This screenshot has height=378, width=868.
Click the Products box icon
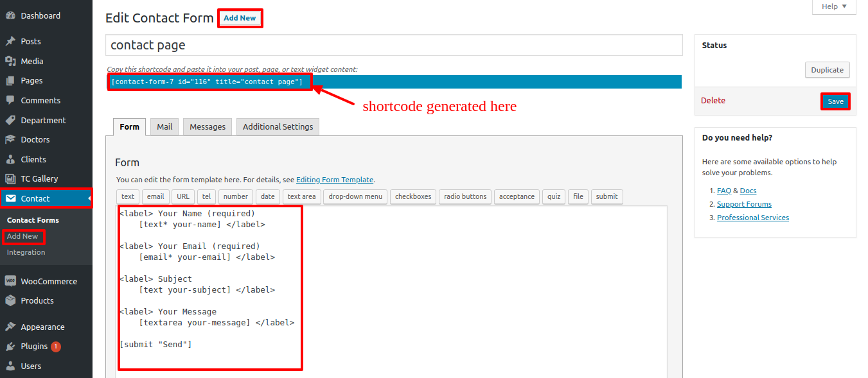coord(10,300)
